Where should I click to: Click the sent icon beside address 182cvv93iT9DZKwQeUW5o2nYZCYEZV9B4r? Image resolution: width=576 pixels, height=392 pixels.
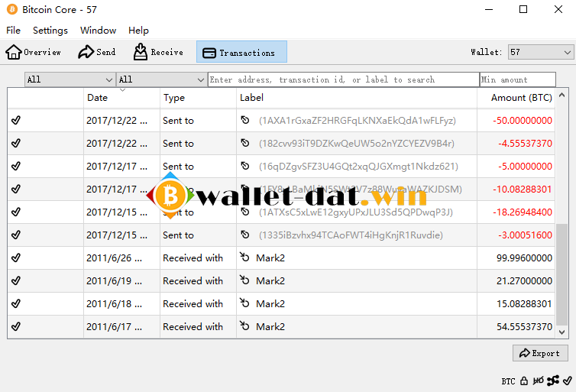pos(245,143)
